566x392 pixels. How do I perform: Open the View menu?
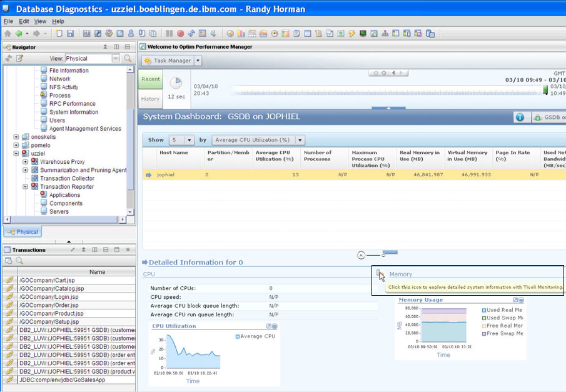tap(40, 21)
